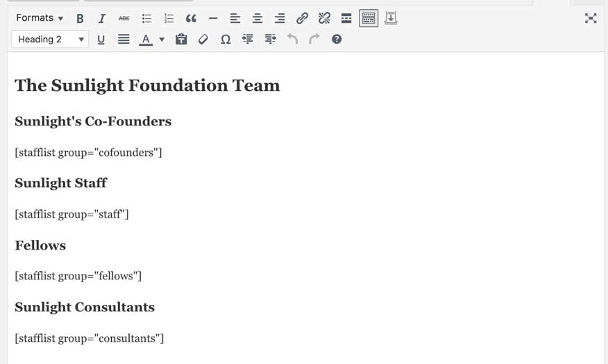
Task: Click the 'Sunlight's Co-Founders' heading
Action: (x=93, y=121)
